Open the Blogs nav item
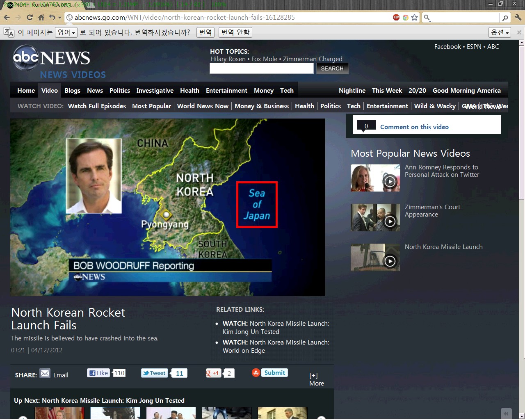 pos(72,91)
